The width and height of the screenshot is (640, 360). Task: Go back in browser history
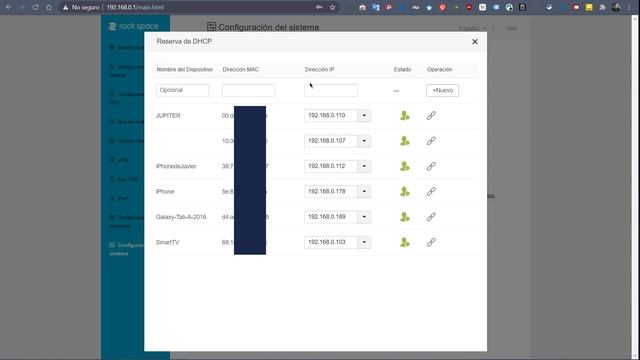click(x=9, y=7)
